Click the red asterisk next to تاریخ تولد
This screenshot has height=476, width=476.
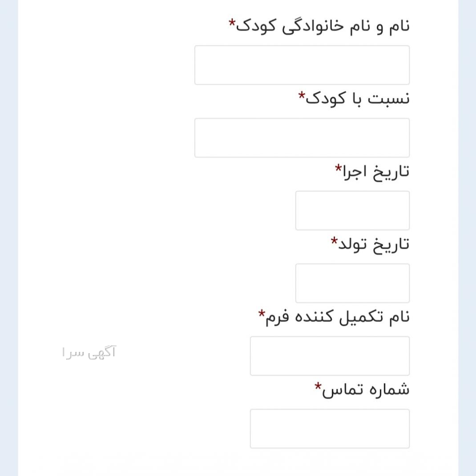(334, 241)
